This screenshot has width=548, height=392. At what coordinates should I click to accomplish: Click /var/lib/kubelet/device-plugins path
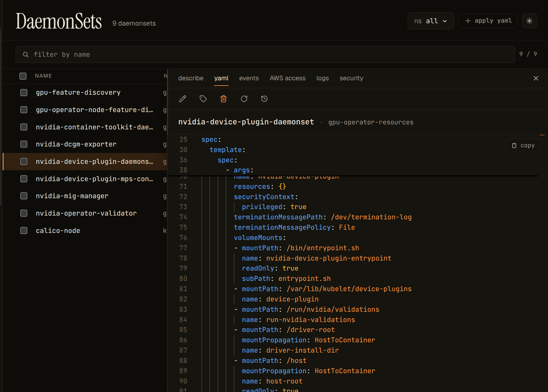pos(349,289)
